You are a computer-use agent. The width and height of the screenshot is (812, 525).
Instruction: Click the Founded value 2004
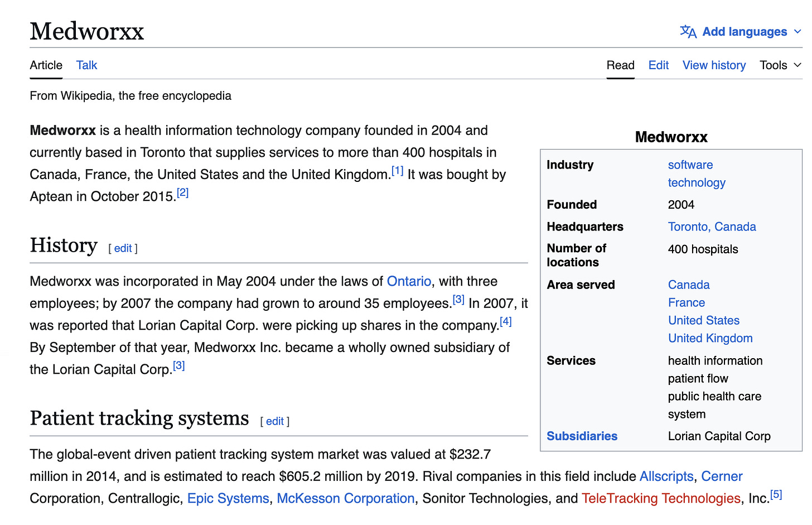(x=681, y=205)
